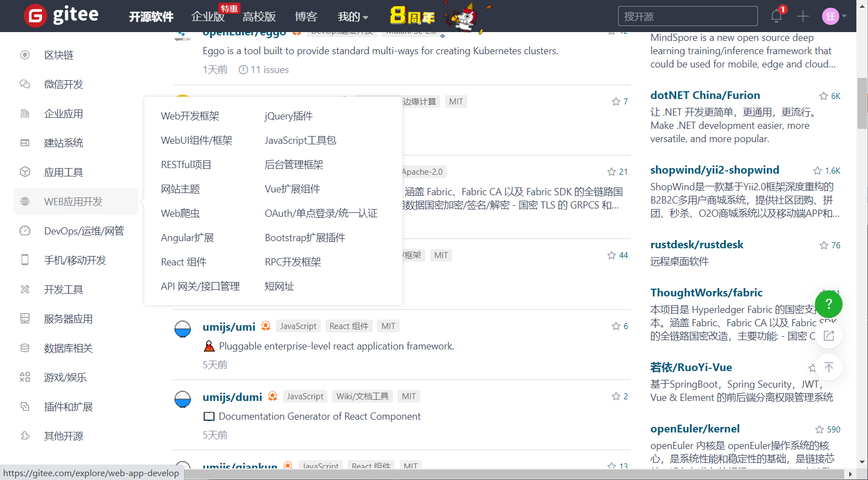Click the MIT license tag on umijs/umi
This screenshot has width=868, height=480.
389,326
